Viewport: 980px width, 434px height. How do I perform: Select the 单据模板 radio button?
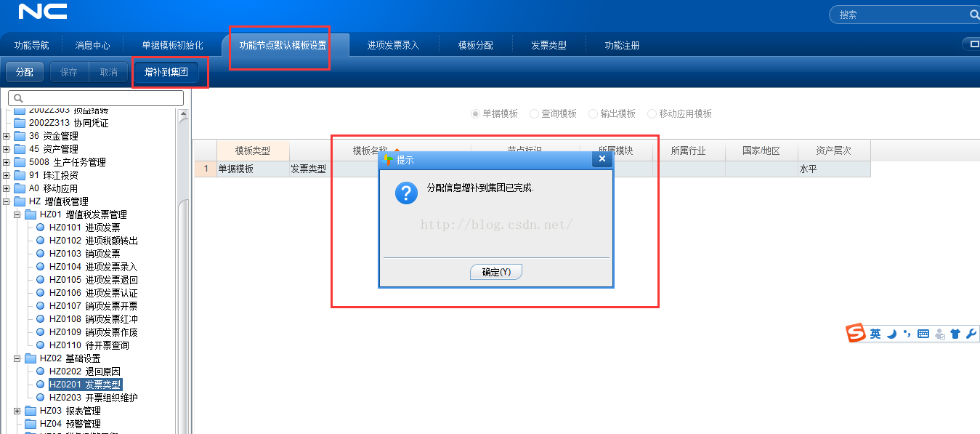476,113
